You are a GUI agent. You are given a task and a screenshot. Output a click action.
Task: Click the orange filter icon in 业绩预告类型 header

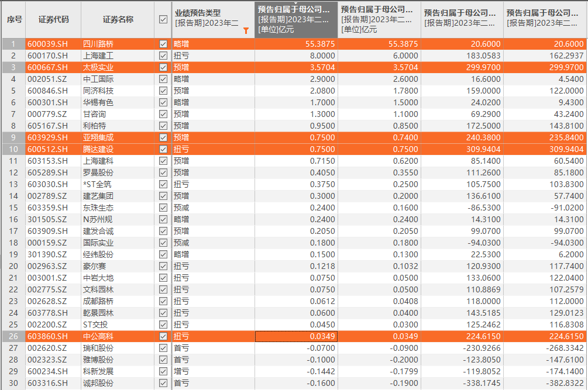(246, 31)
